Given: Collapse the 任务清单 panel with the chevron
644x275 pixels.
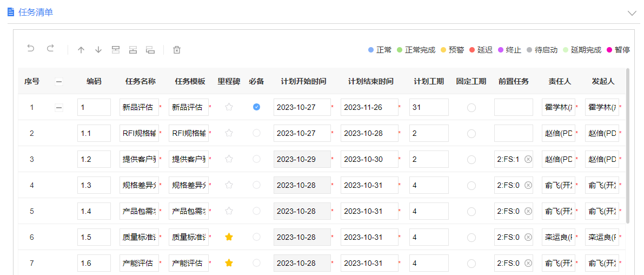Looking at the screenshot, I should coord(632,13).
